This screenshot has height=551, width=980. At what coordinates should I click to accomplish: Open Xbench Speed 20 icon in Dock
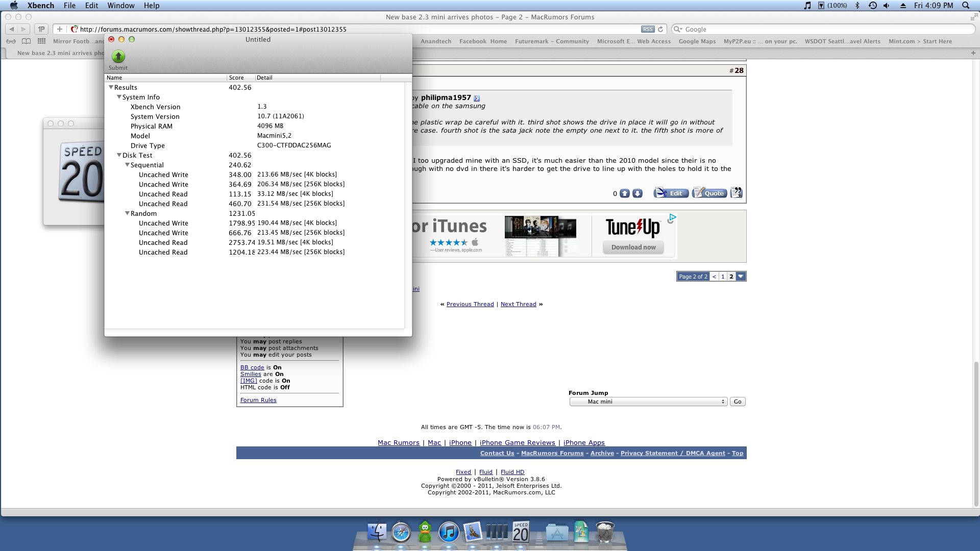point(521,532)
